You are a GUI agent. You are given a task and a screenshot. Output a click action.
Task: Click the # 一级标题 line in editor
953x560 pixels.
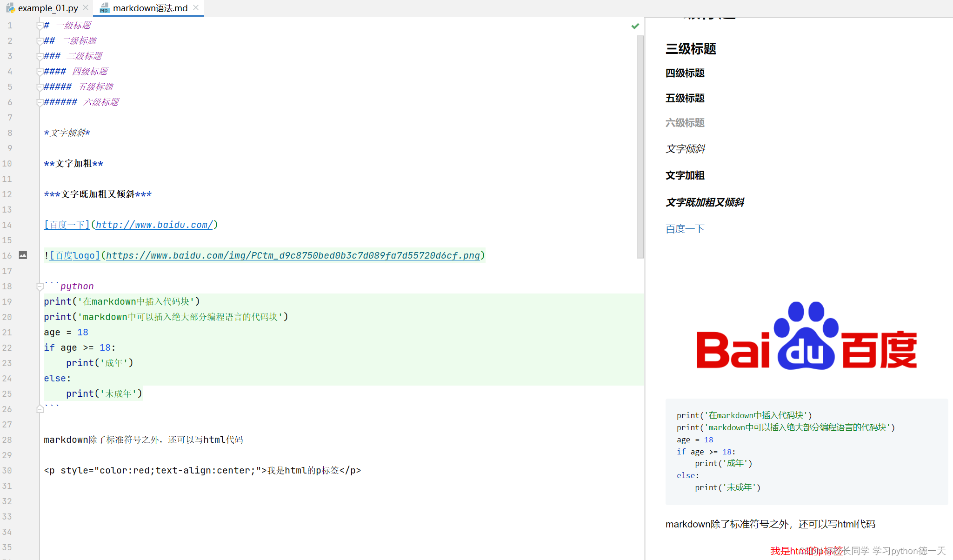pos(67,25)
